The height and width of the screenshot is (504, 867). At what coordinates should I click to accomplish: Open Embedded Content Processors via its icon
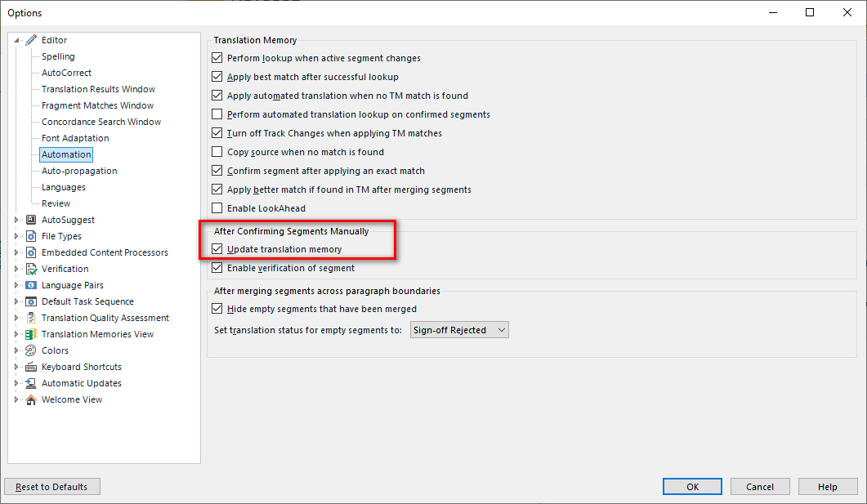pos(31,252)
